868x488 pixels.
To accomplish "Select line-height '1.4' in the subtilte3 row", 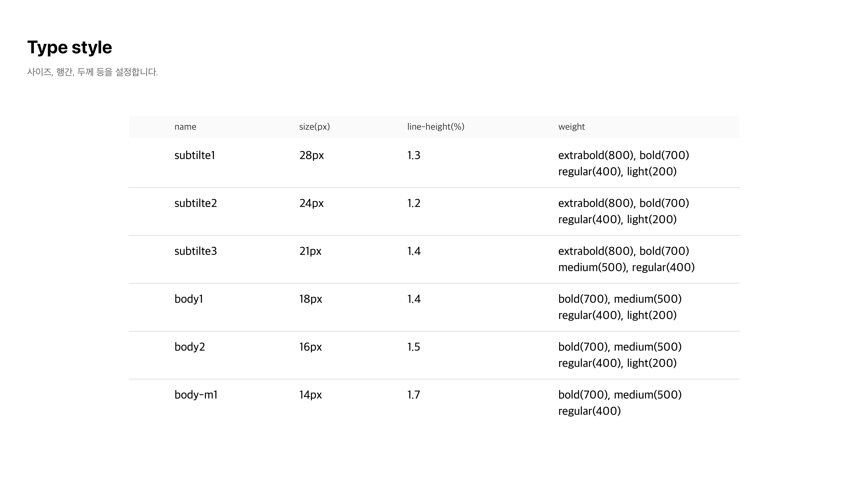I will (414, 251).
